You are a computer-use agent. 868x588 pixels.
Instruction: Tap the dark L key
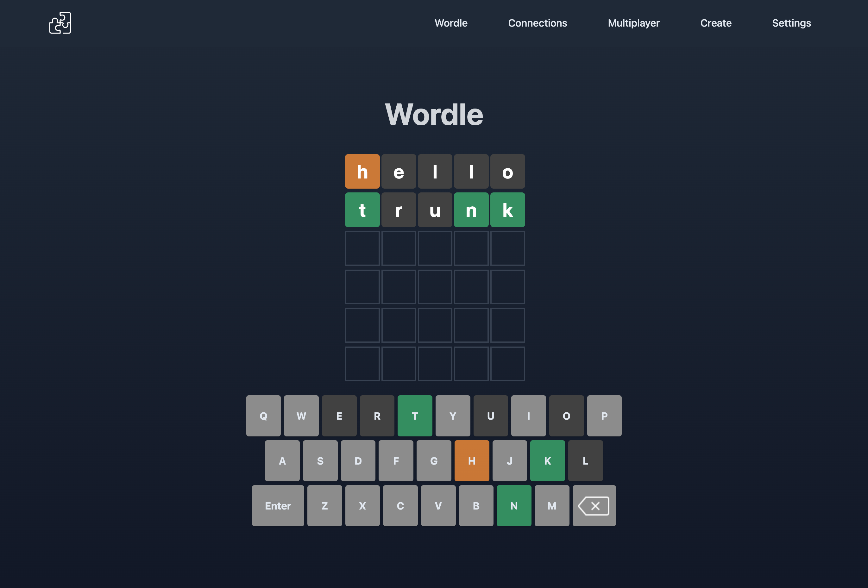click(x=585, y=461)
